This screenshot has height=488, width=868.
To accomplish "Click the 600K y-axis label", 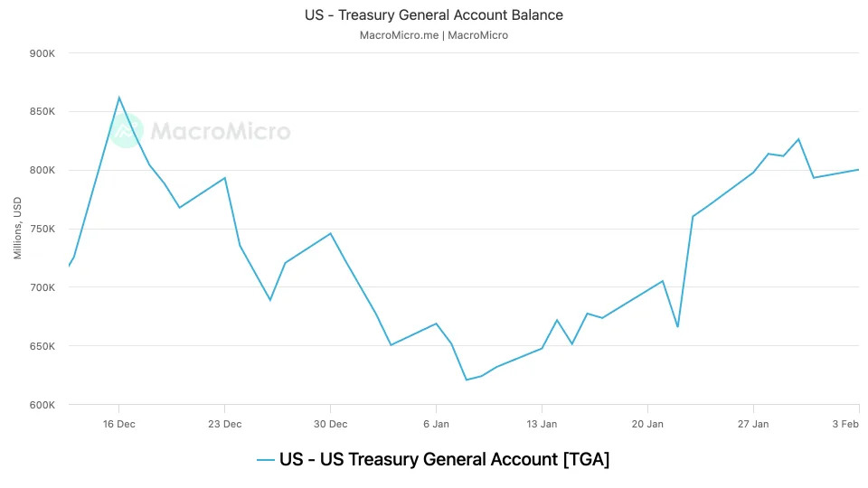I will click(42, 405).
